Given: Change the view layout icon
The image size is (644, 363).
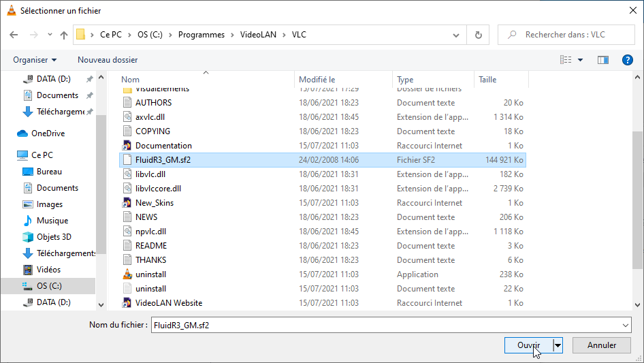Looking at the screenshot, I should tap(566, 60).
